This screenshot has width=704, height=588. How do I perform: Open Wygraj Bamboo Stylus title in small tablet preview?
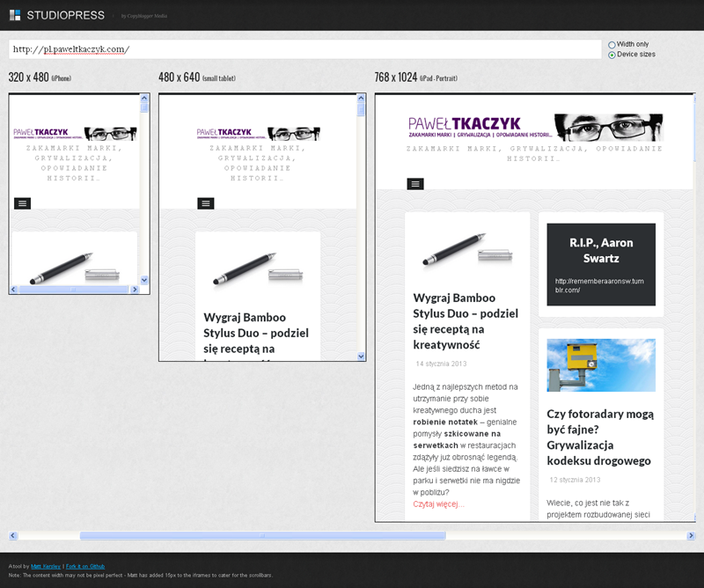256,335
